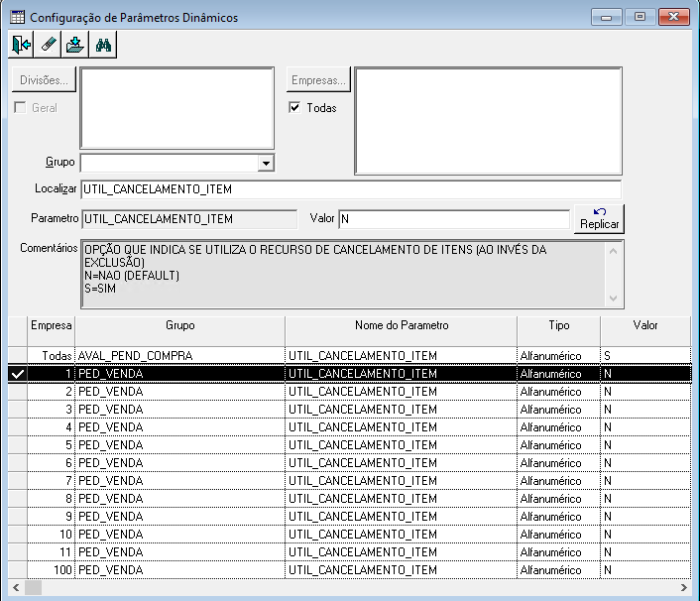The width and height of the screenshot is (700, 601).
Task: Click Comentários scroll up arrow
Action: pos(614,251)
